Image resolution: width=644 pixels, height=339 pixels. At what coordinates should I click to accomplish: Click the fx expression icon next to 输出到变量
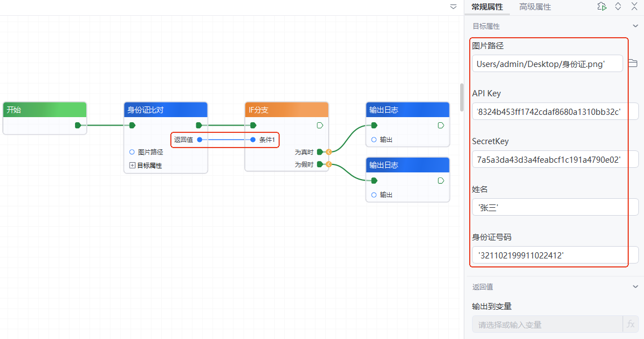630,324
